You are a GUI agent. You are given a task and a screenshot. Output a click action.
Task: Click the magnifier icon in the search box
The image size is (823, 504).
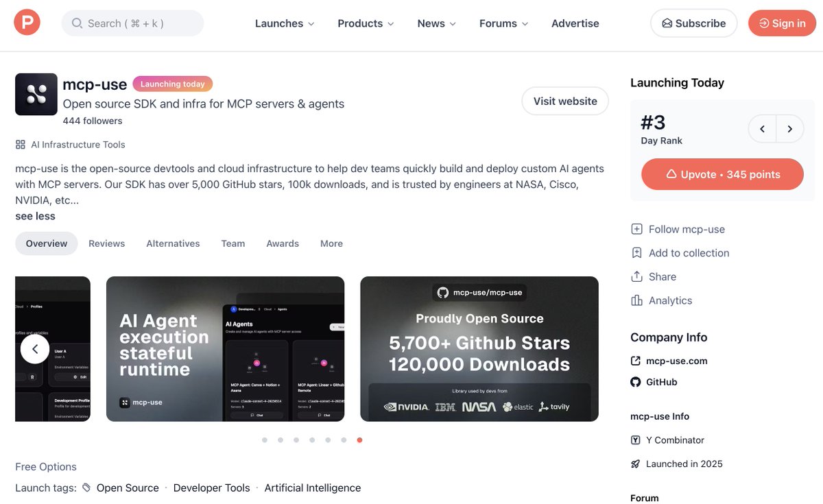point(77,23)
